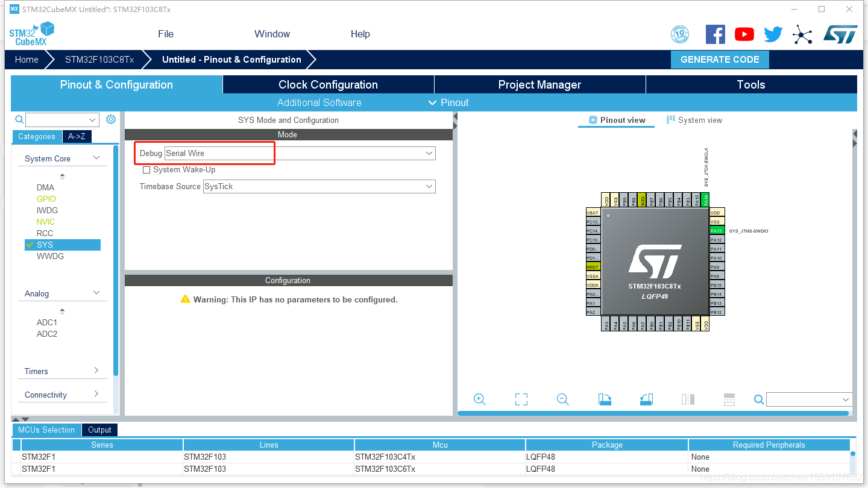Image resolution: width=868 pixels, height=488 pixels.
Task: Select GPIO in System Core
Action: click(46, 199)
